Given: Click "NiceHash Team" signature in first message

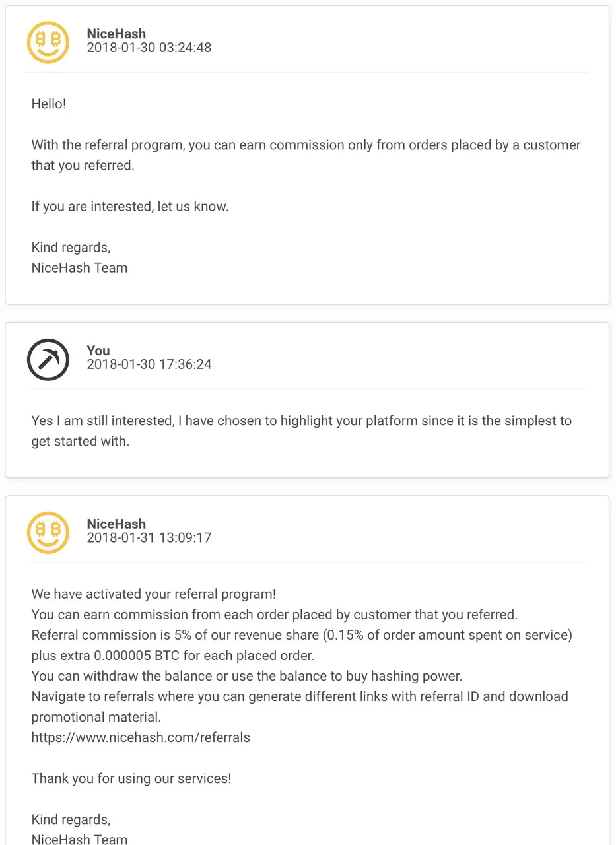Looking at the screenshot, I should pos(79,267).
